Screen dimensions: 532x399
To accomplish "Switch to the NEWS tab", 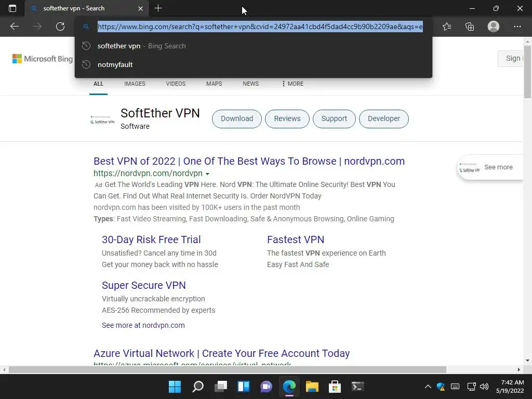I will pos(251,84).
